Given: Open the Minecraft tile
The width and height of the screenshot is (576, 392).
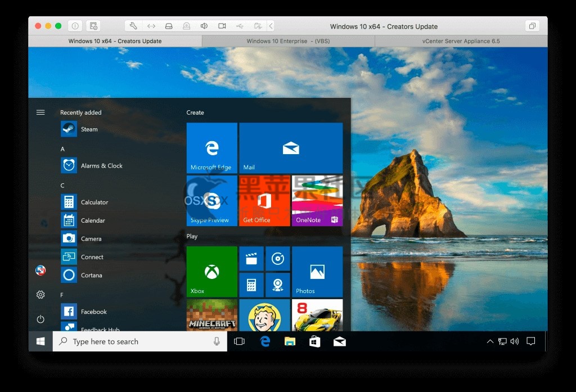Looking at the screenshot, I should click(212, 315).
